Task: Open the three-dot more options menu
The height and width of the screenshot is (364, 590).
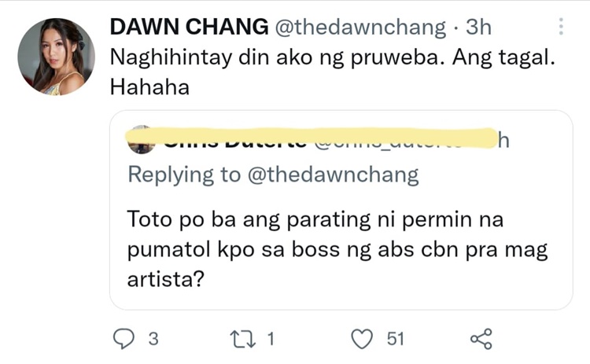Action: tap(561, 27)
